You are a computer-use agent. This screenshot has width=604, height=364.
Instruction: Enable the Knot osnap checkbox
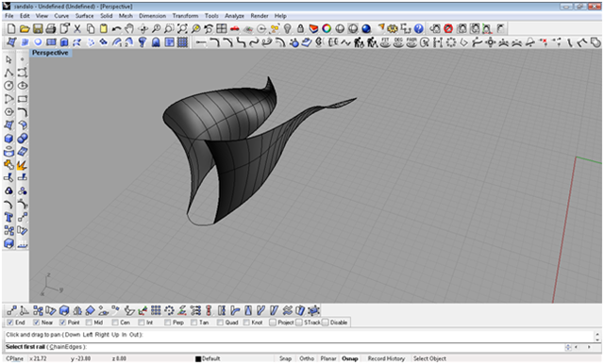coord(246,323)
